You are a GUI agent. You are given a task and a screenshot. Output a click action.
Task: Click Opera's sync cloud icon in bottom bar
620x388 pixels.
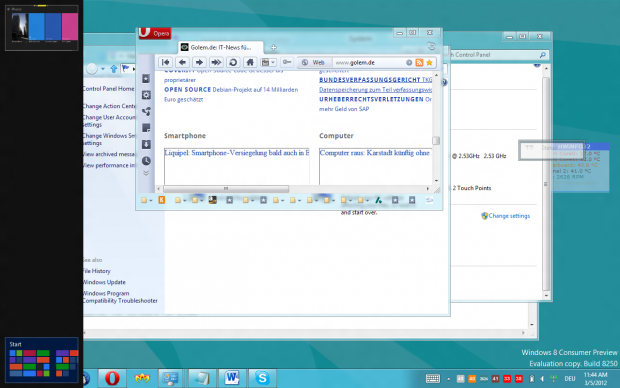(429, 200)
